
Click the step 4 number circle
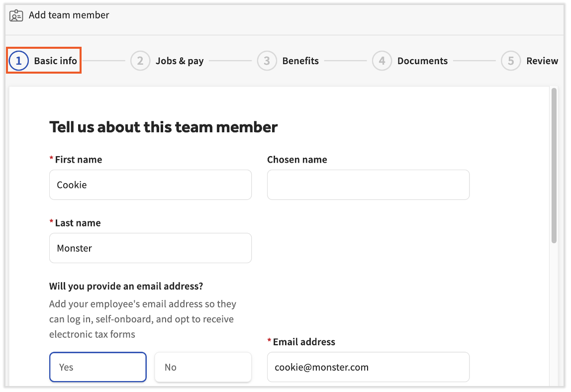coord(382,61)
